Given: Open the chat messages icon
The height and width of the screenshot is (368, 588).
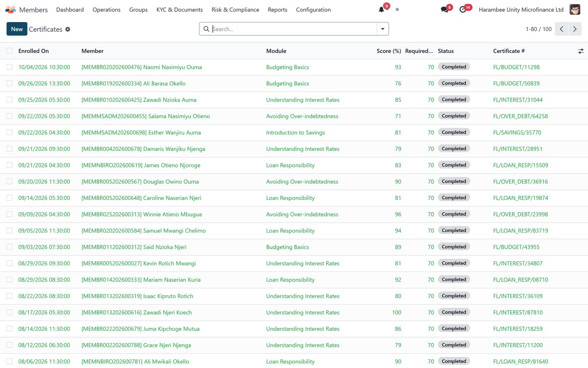Looking at the screenshot, I should coord(445,10).
